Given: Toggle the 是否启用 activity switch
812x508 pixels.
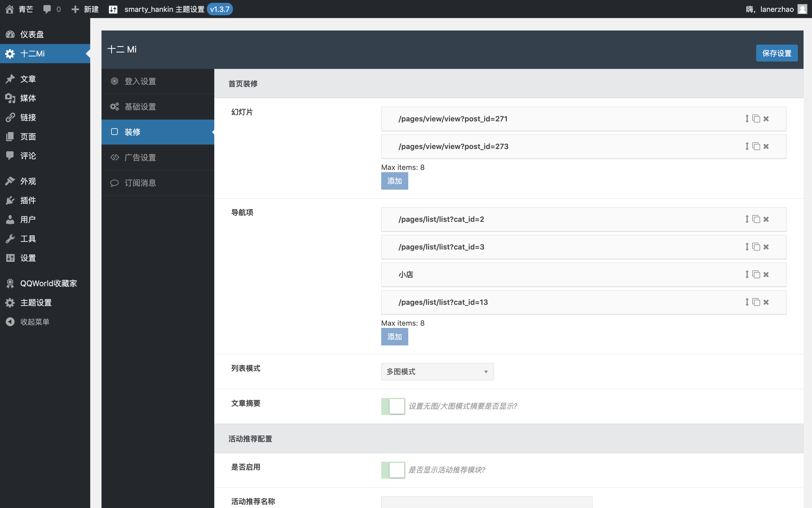Looking at the screenshot, I should click(393, 470).
